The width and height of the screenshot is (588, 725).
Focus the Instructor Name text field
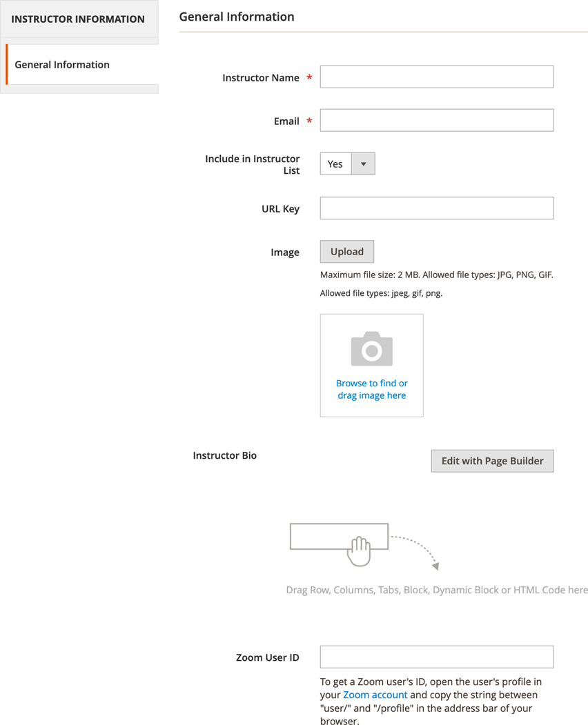pyautogui.click(x=436, y=77)
